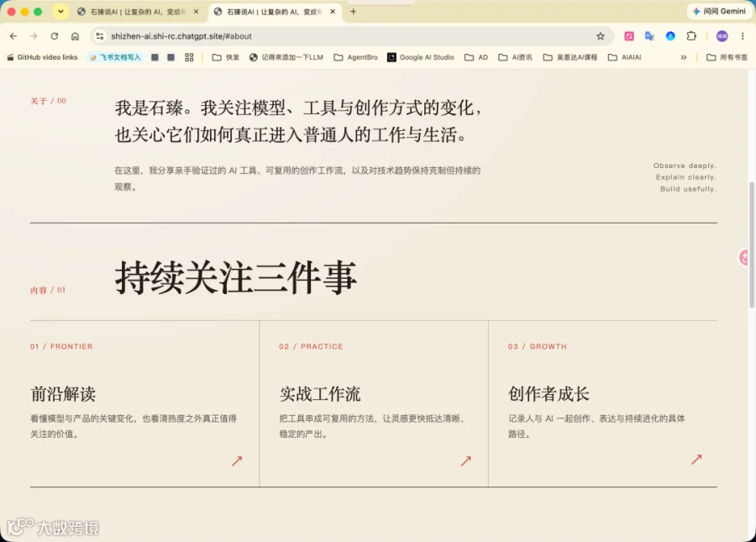
Task: Open the Google AI Studio bookmark
Action: click(x=421, y=57)
